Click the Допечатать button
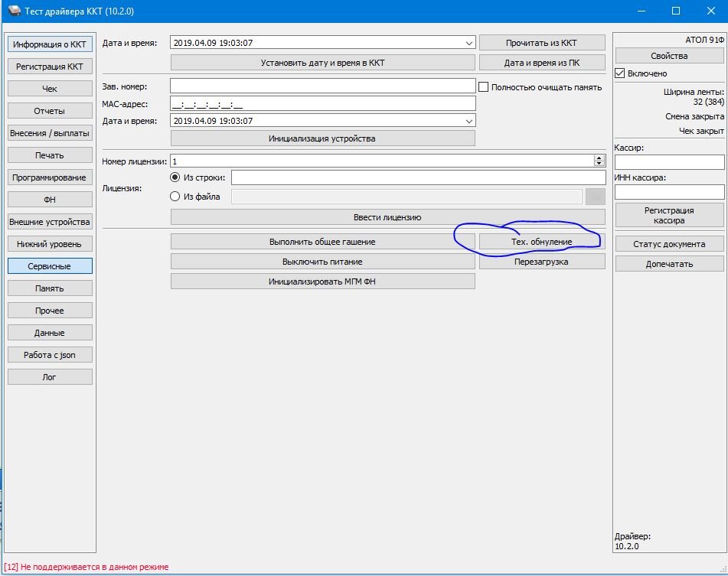The height and width of the screenshot is (576, 728). coord(669,264)
